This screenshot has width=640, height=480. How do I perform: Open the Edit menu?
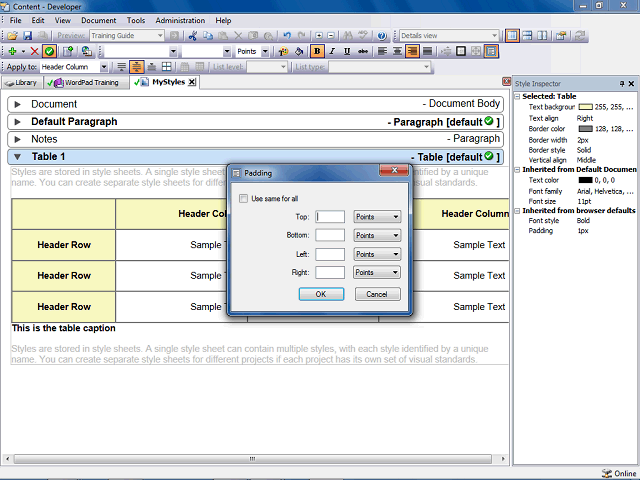(38, 20)
